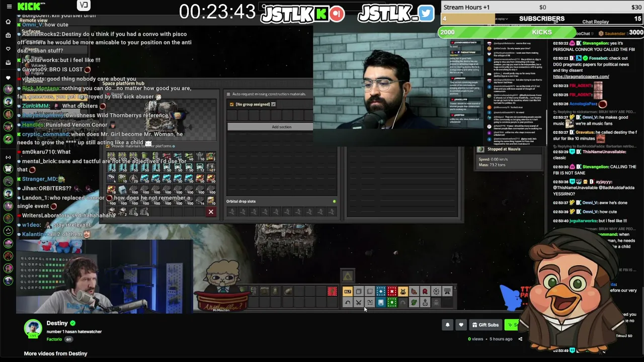The width and height of the screenshot is (644, 362).
Task: Select the Copy tool in shortcut bar
Action: coord(359,292)
